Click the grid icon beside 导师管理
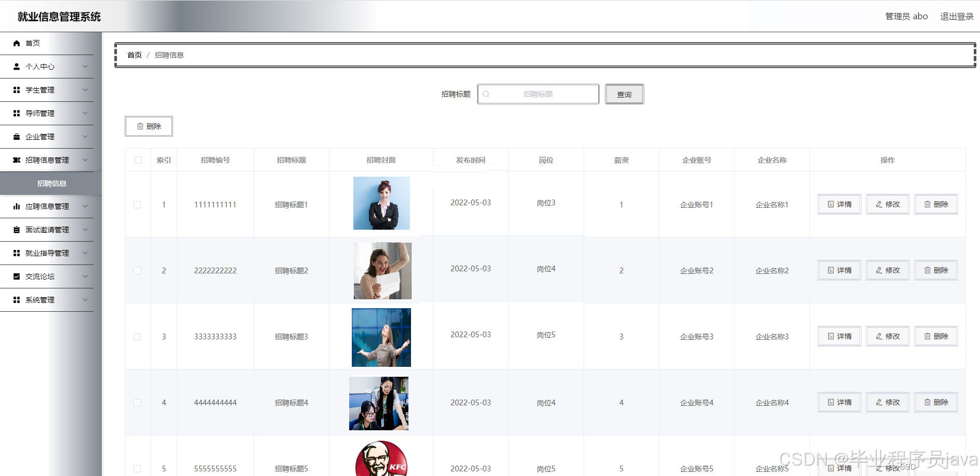The image size is (980, 476). pos(17,113)
